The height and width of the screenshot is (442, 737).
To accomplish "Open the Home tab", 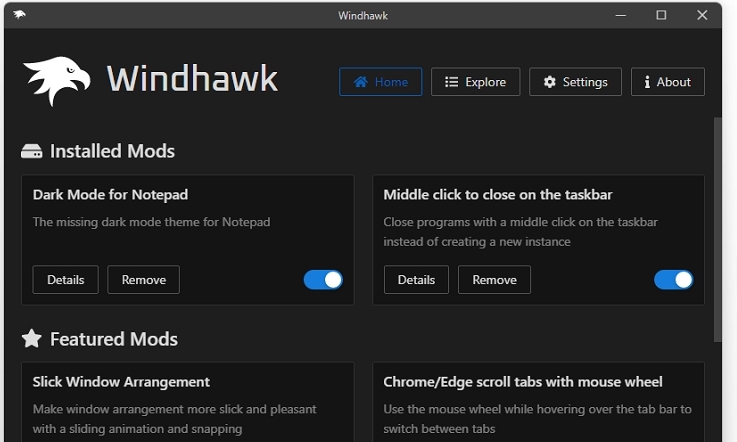I will (381, 82).
